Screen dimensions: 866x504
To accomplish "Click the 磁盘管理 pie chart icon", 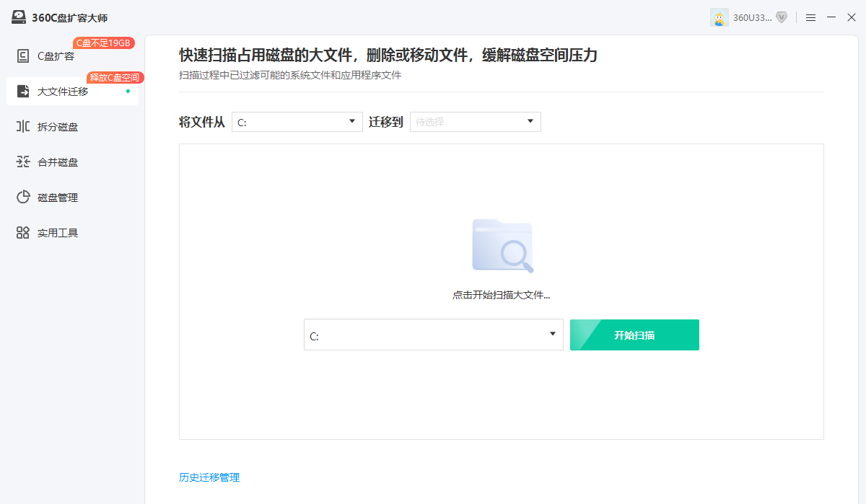I will coord(23,198).
